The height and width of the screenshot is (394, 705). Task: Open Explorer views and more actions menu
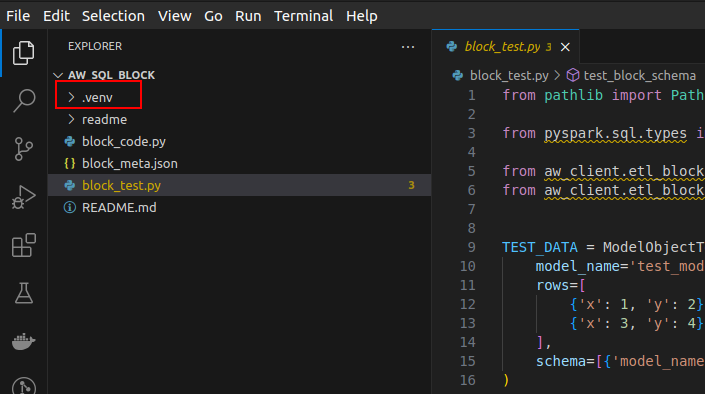pyautogui.click(x=408, y=47)
